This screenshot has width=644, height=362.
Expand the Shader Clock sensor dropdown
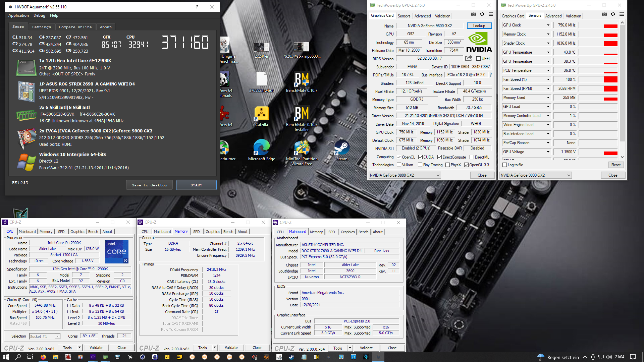(548, 43)
